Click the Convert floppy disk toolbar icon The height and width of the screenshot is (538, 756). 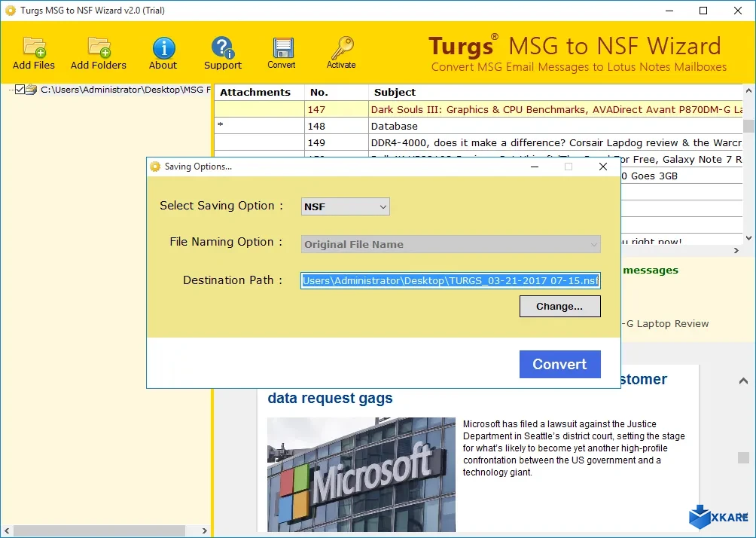(282, 47)
